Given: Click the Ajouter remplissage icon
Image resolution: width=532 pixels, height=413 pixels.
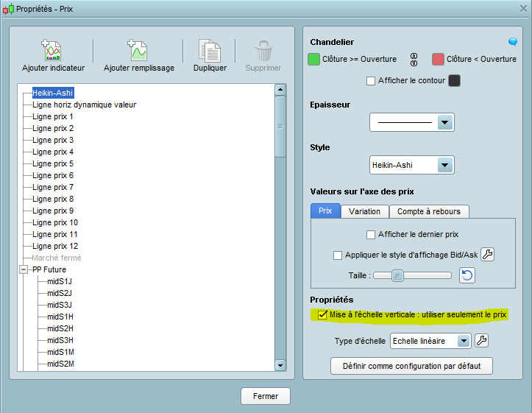Looking at the screenshot, I should [138, 50].
